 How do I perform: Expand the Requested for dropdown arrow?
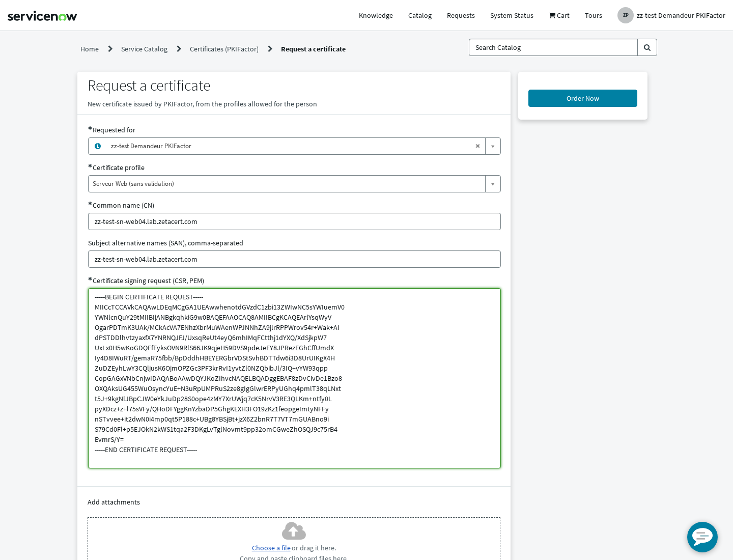tap(493, 146)
